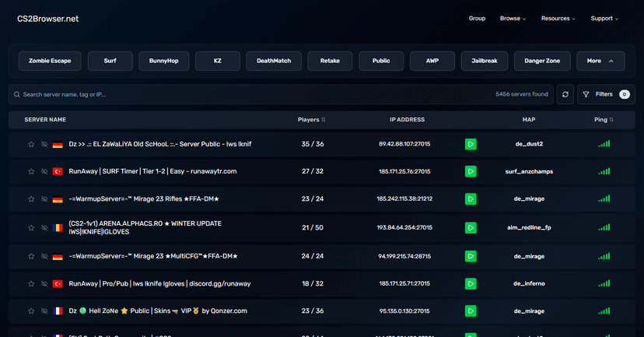644x337 pixels.
Task: Click ping signal bars for aim_redline_fp server
Action: (604, 227)
